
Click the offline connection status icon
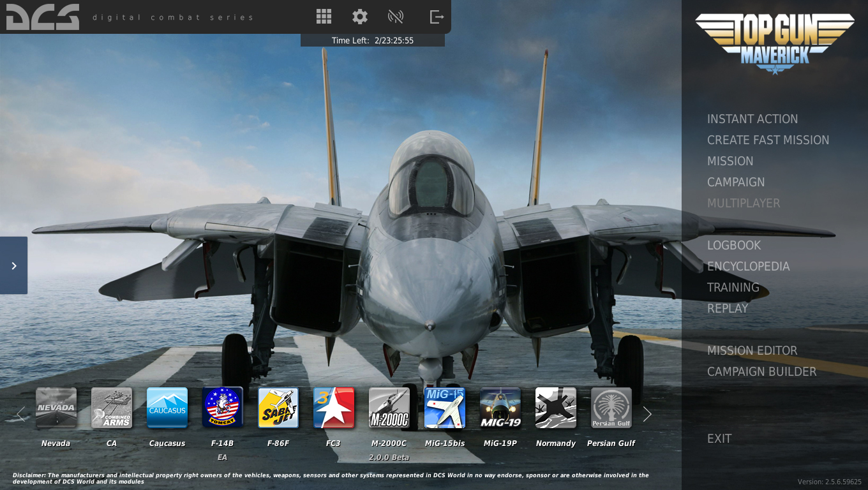[x=396, y=17]
